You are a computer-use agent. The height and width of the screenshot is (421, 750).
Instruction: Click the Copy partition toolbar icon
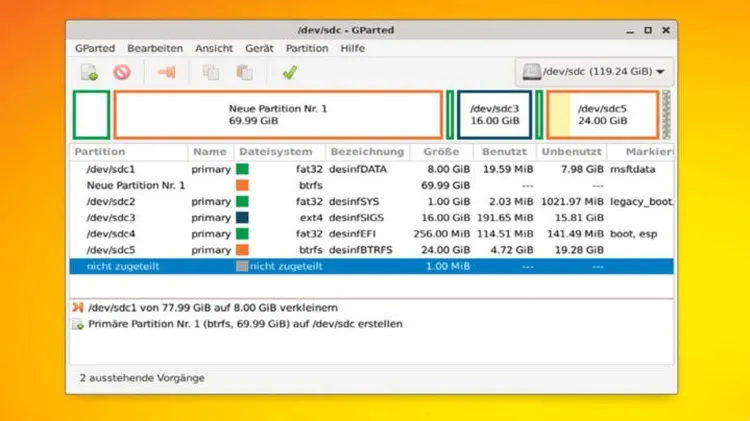[x=210, y=72]
